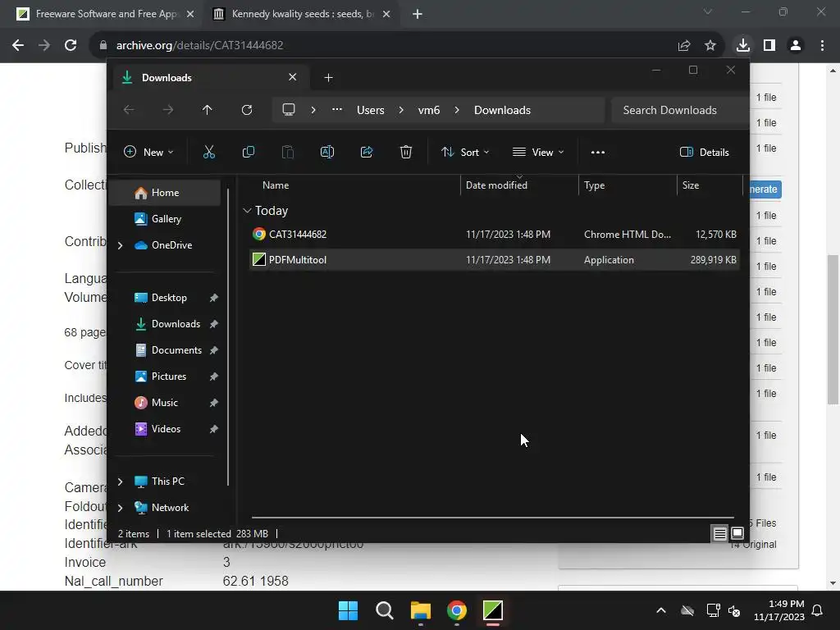
Task: Click the Chrome share page icon
Action: point(684,45)
